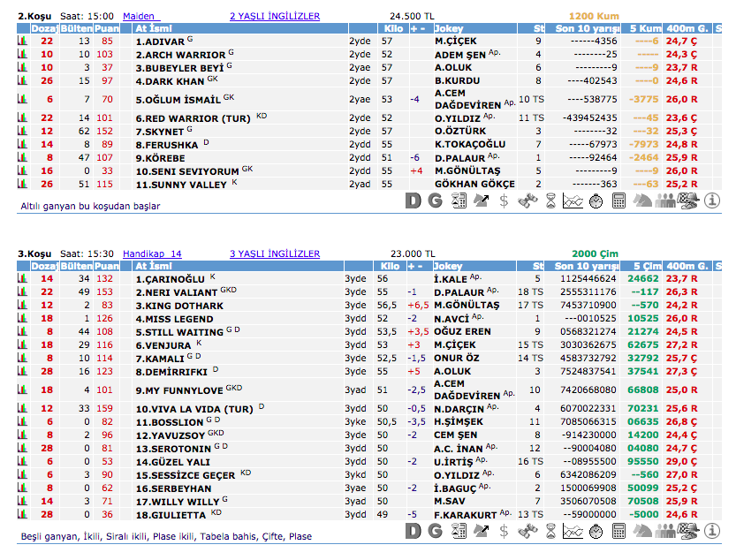Click the G icon under race 2

click(435, 201)
